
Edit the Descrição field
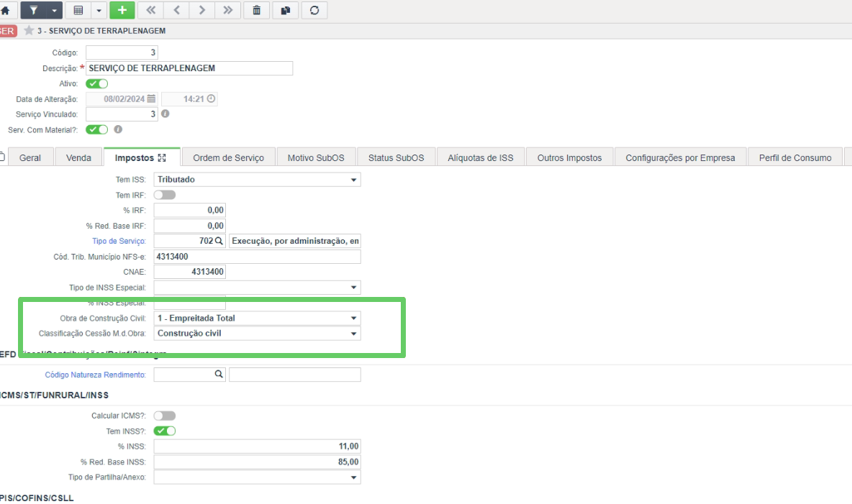[x=189, y=68]
